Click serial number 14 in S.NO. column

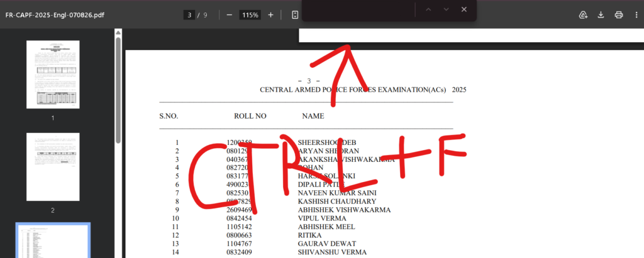175,252
